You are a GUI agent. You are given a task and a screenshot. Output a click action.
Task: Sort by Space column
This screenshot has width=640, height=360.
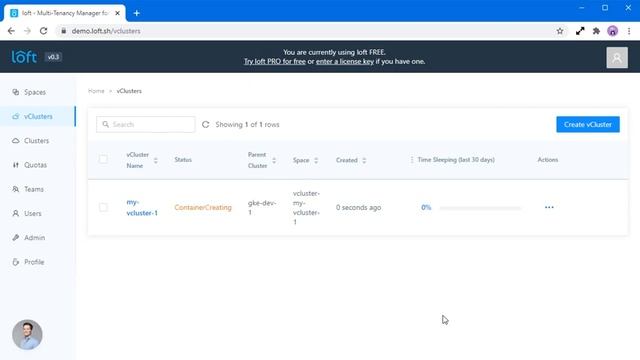pos(316,160)
